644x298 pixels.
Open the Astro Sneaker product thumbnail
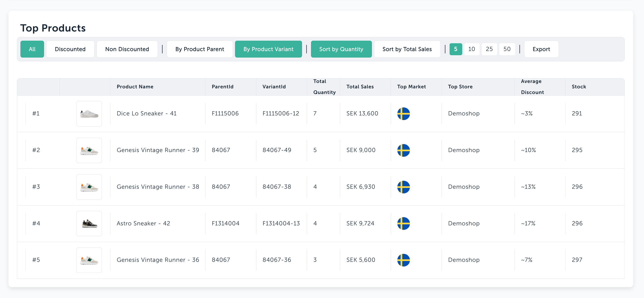click(x=89, y=223)
